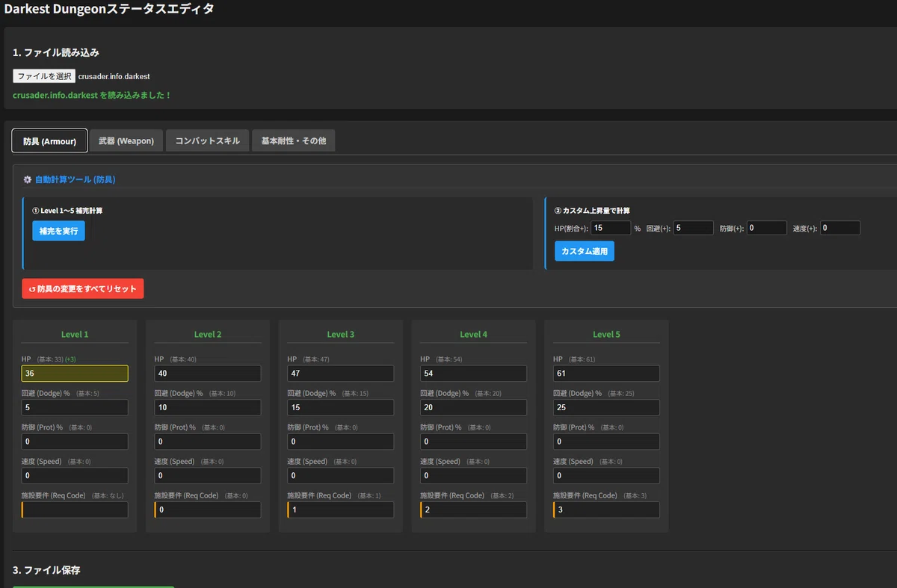Reset all armour changes with the red button
Image resolution: width=897 pixels, height=588 pixels.
coord(83,288)
